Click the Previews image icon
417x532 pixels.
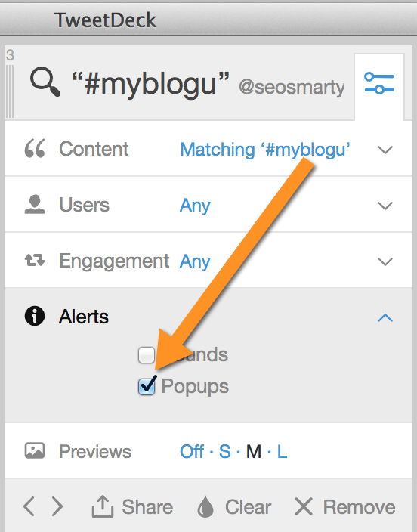coord(35,451)
